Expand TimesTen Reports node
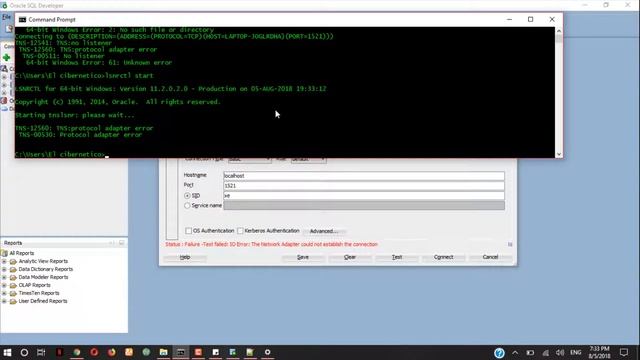This screenshot has height=360, width=640. (4, 293)
